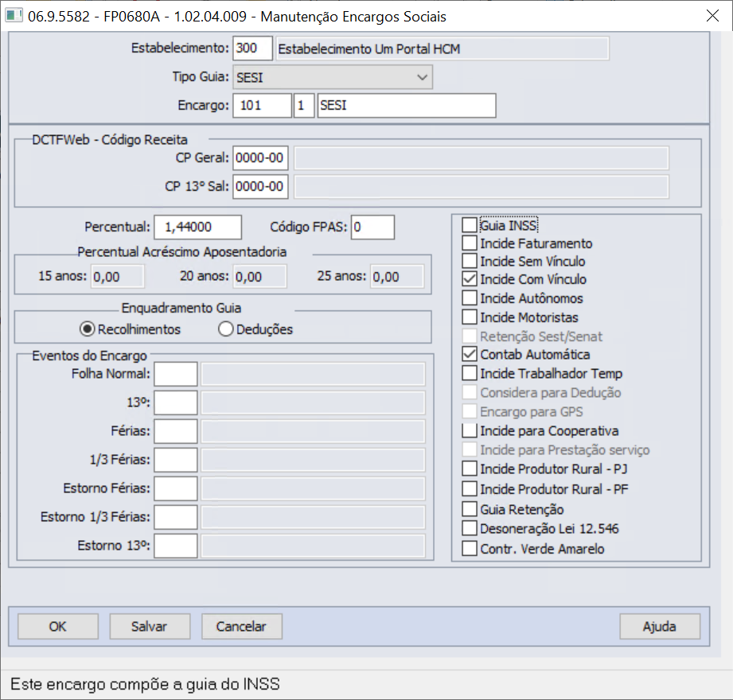Enable the Guia INSS checkbox

[x=470, y=225]
